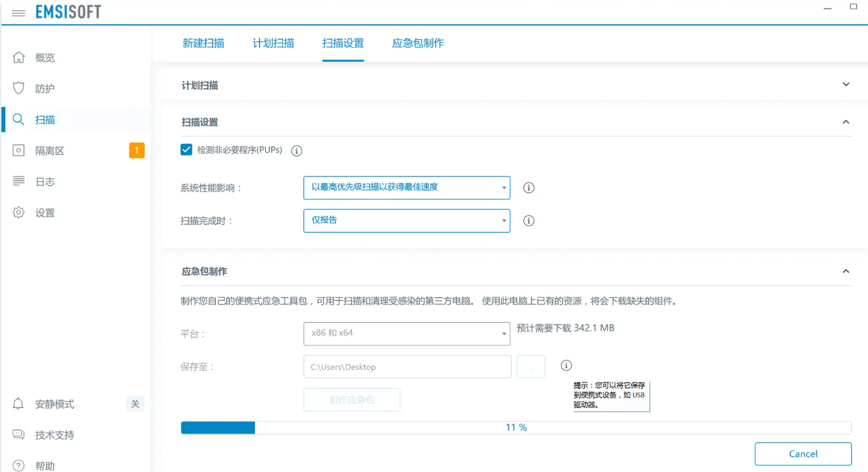Click the 制作应急包 button
The width and height of the screenshot is (868, 472).
point(351,400)
